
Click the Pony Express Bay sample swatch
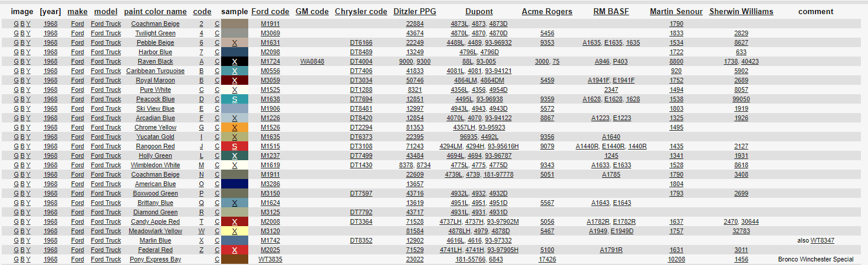pos(235,260)
